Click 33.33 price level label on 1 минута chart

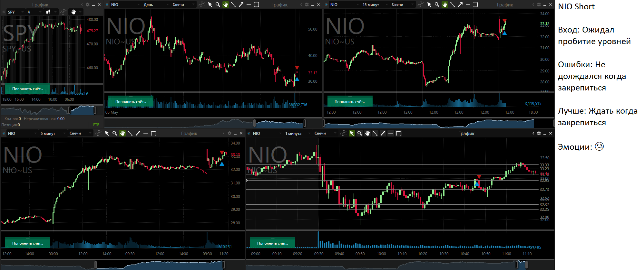pos(544,165)
